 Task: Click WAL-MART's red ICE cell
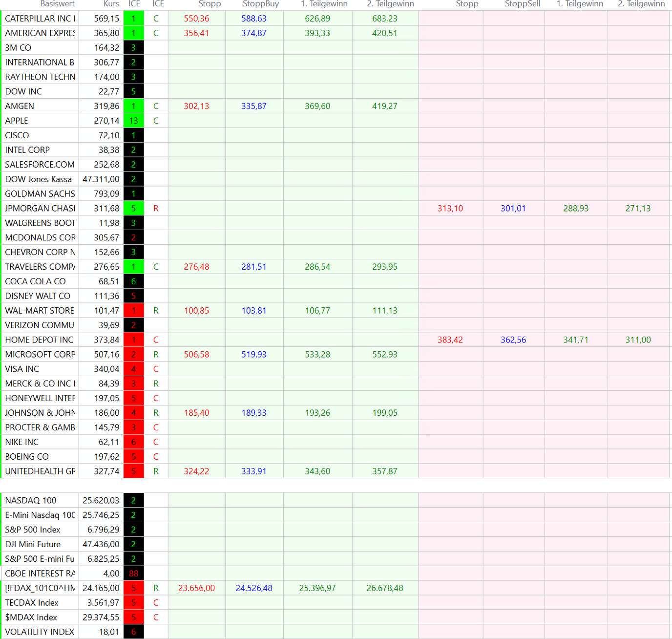pyautogui.click(x=133, y=311)
